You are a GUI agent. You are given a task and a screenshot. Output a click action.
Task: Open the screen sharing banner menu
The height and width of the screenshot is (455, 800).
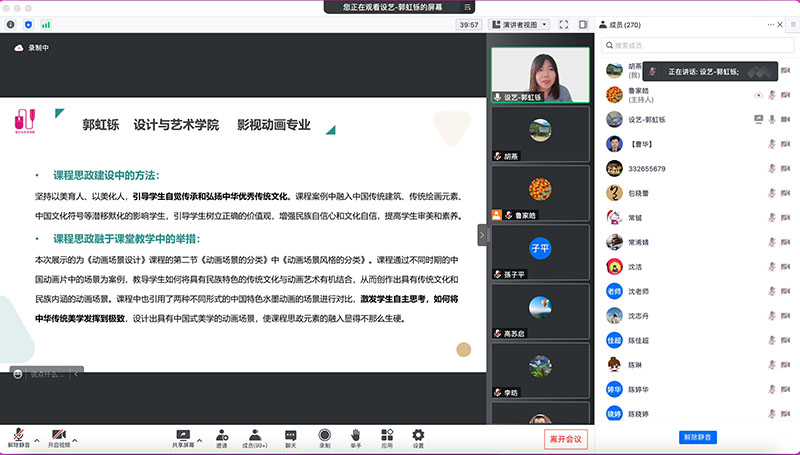pyautogui.click(x=399, y=7)
